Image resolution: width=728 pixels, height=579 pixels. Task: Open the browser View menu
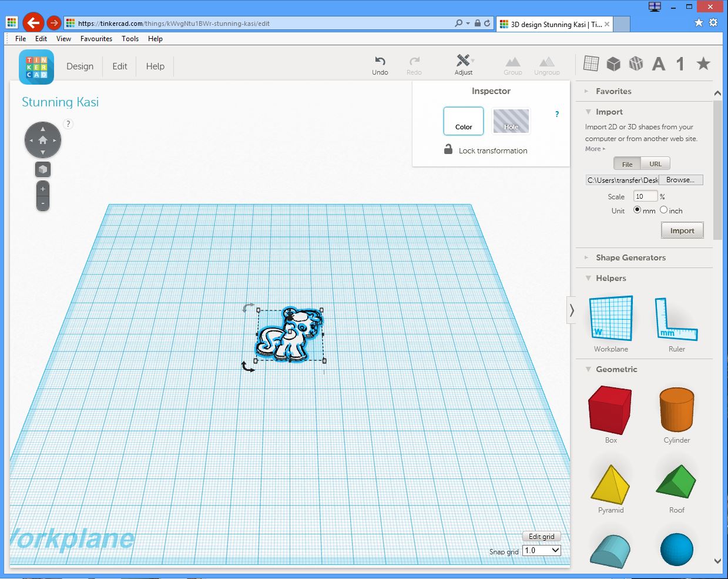[63, 39]
